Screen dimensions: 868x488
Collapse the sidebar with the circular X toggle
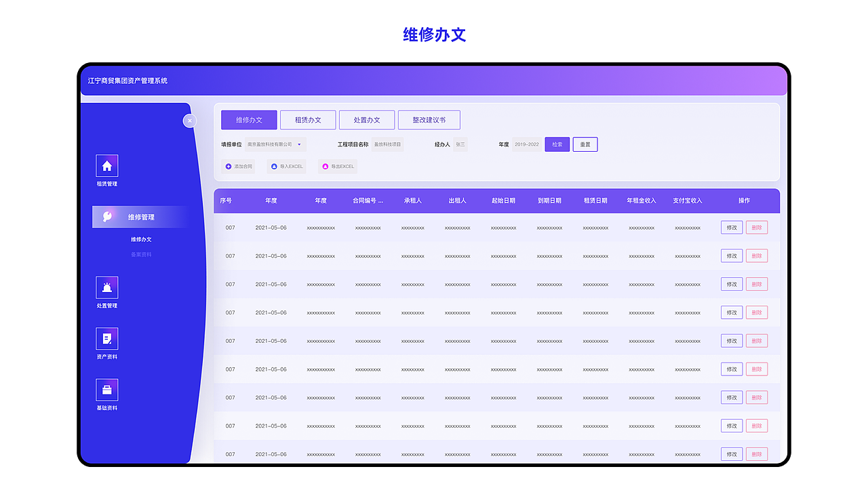190,121
